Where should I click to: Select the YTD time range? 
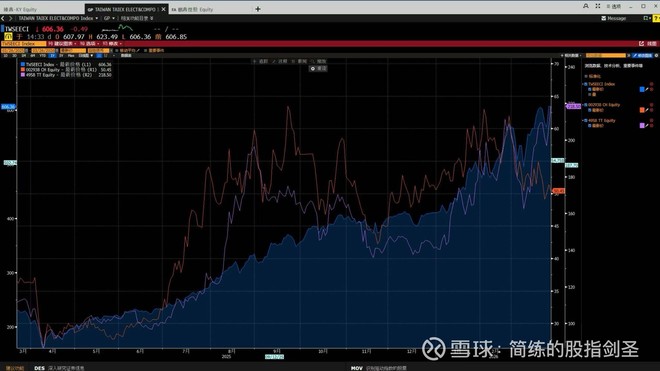click(x=43, y=55)
